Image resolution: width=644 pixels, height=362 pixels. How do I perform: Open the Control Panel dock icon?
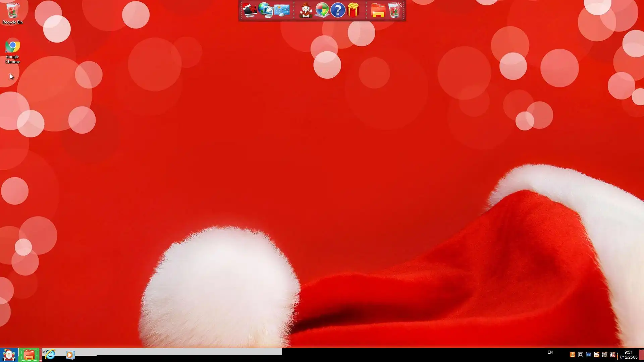[x=282, y=10]
